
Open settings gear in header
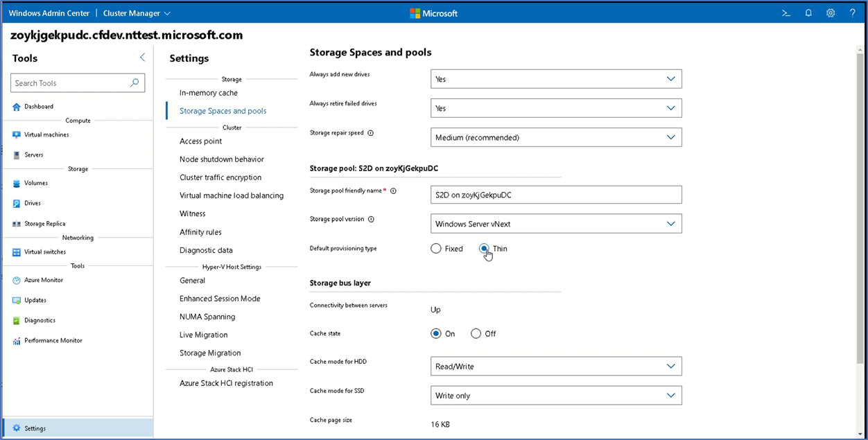click(x=831, y=13)
